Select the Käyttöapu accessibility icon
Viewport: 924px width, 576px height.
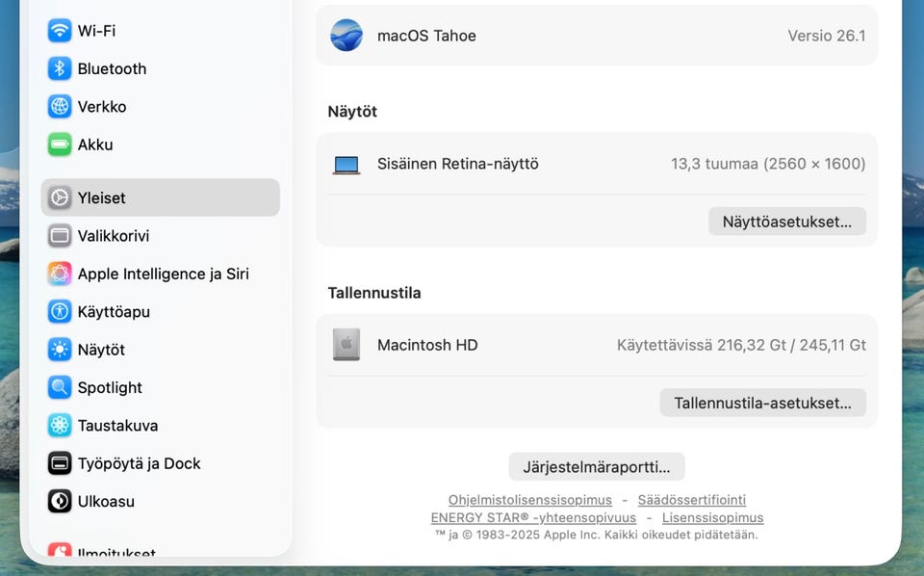(x=60, y=312)
